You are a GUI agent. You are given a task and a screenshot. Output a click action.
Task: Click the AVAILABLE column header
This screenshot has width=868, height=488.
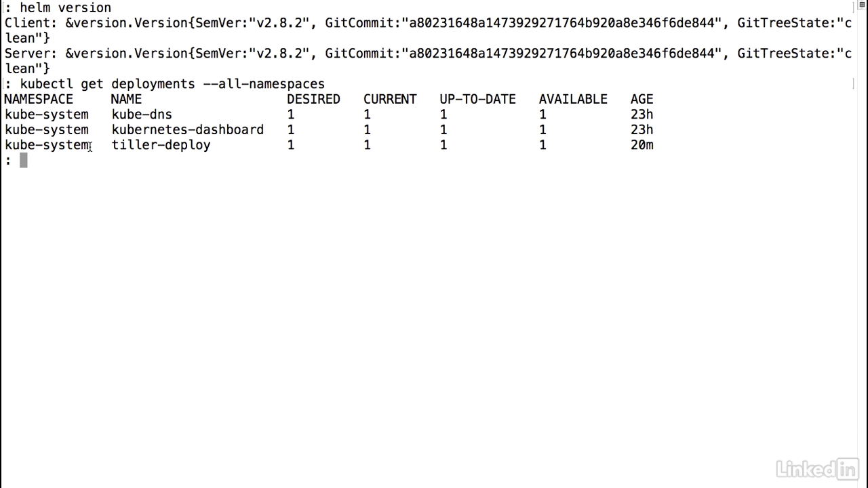pyautogui.click(x=573, y=99)
